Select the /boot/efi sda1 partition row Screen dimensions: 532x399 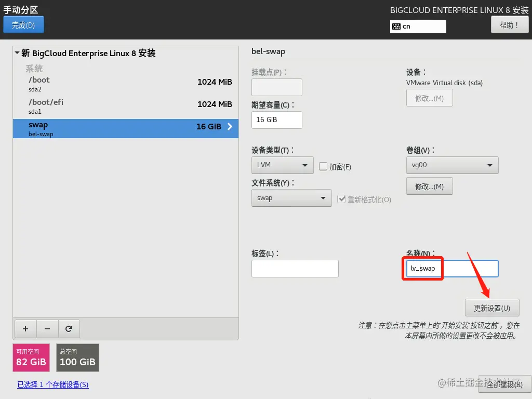coord(126,107)
